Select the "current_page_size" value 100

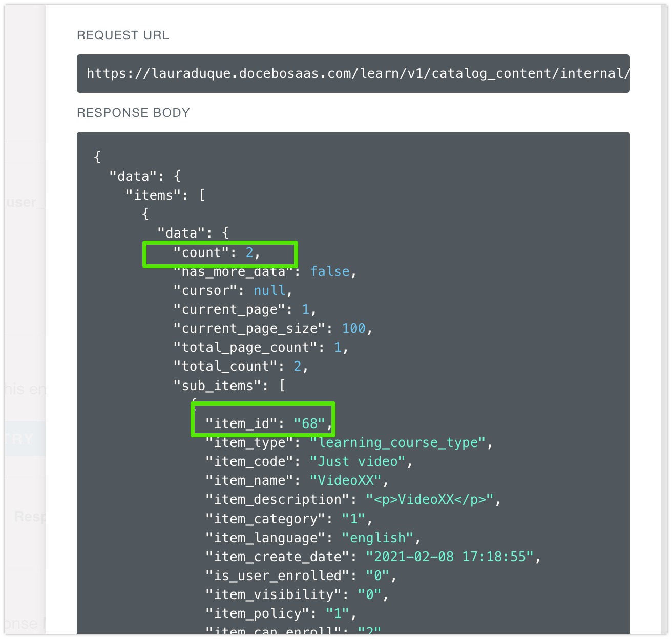click(x=353, y=329)
